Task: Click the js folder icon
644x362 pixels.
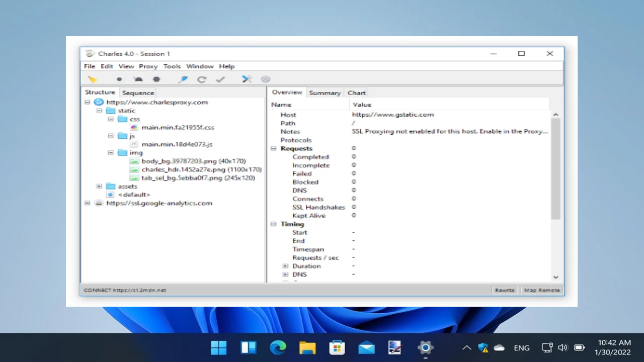Action: 122,136
